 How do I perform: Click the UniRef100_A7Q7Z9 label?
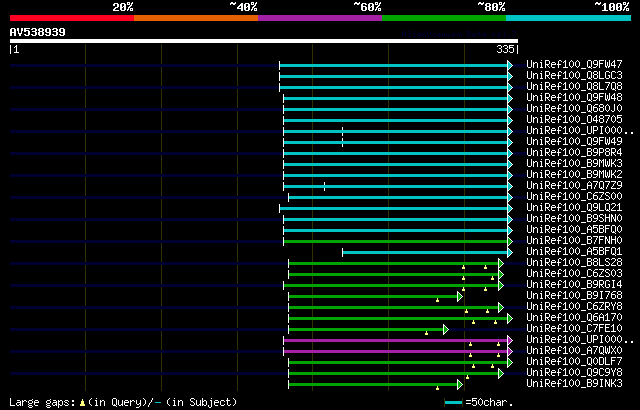click(574, 186)
